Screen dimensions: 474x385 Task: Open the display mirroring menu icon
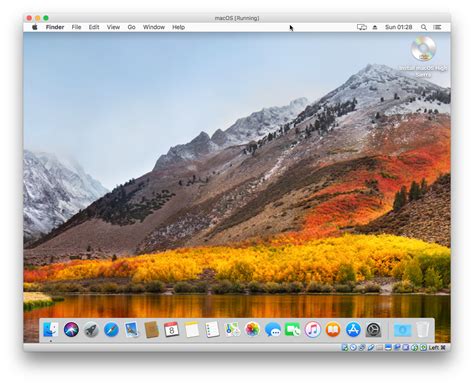click(x=362, y=27)
